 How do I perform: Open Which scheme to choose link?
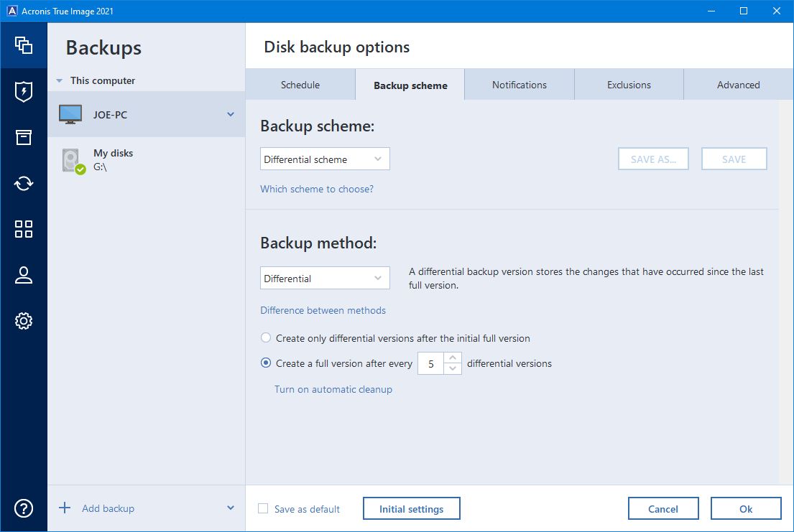point(317,189)
